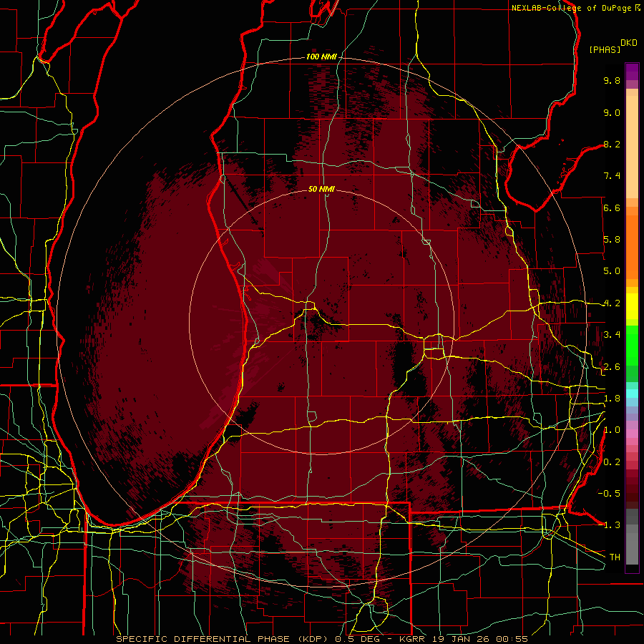Pick the pink color bar segment
The height and width of the screenshot is (644, 644).
632,434
